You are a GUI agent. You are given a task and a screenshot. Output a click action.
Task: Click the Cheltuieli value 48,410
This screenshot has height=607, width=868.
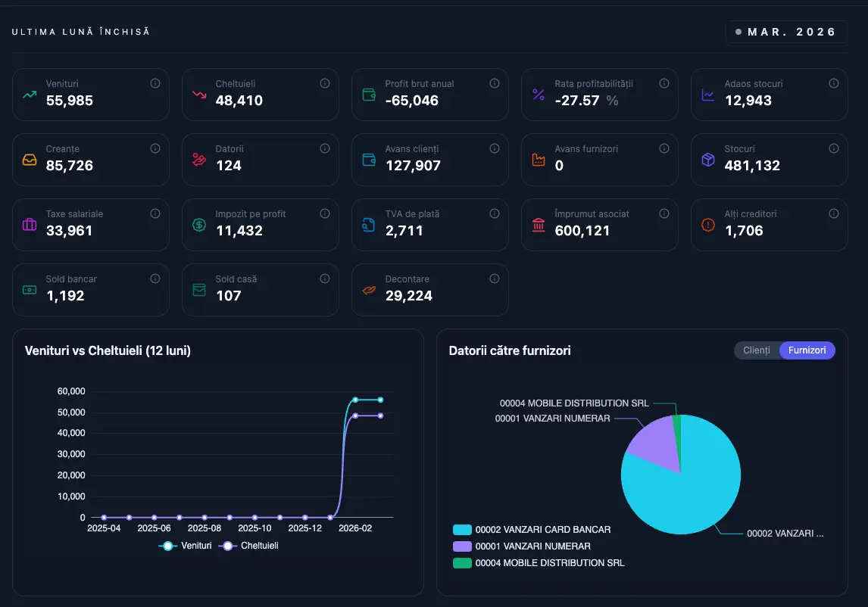(x=239, y=101)
